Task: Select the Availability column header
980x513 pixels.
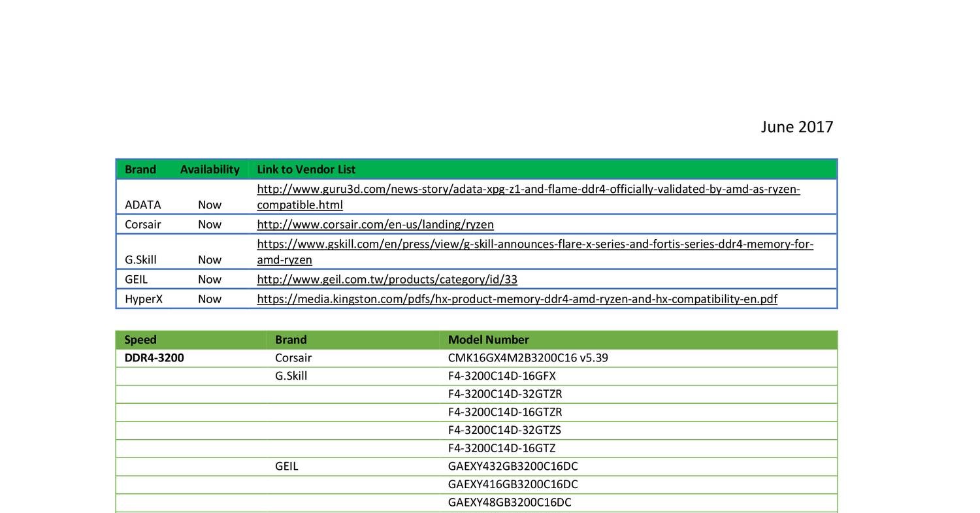Action: click(x=209, y=169)
